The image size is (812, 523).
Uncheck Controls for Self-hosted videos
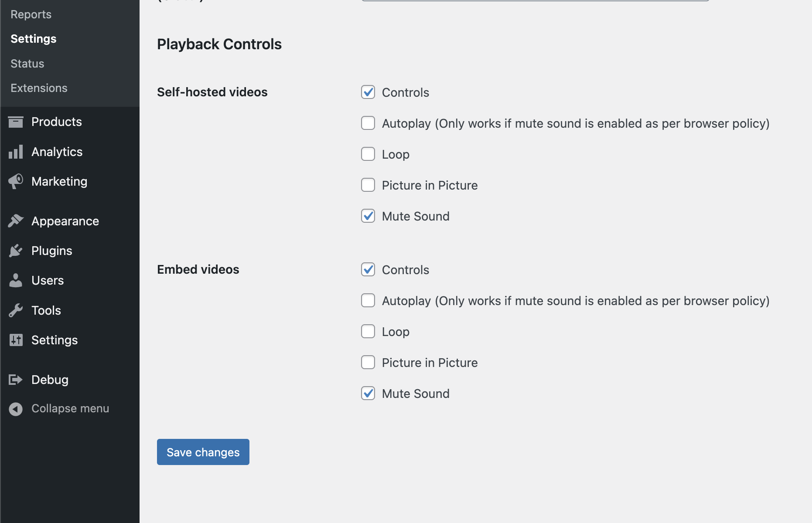368,92
